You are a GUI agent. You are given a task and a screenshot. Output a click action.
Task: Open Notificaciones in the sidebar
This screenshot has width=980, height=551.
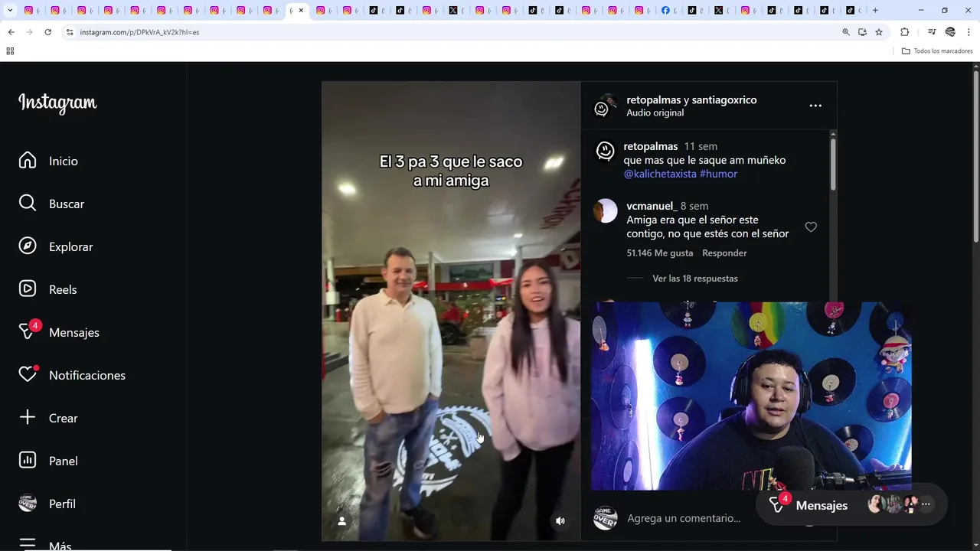click(72, 375)
